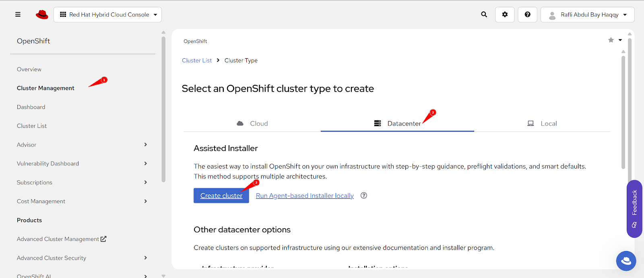
Task: Open the chat assistant bubble icon
Action: (626, 261)
